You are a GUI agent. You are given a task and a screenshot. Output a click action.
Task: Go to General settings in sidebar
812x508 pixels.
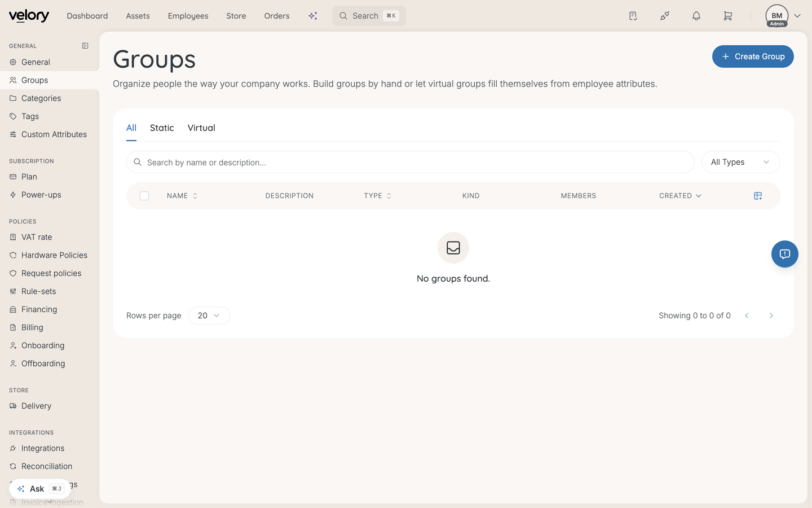coord(50,62)
